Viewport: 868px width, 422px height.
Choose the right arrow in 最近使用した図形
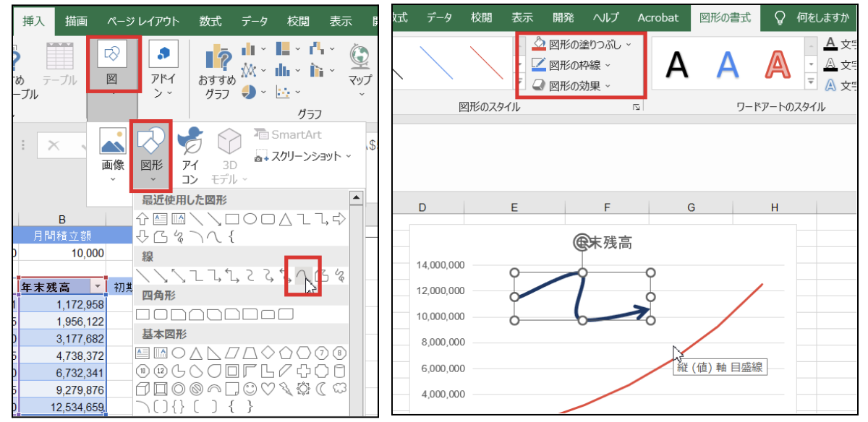tap(339, 218)
